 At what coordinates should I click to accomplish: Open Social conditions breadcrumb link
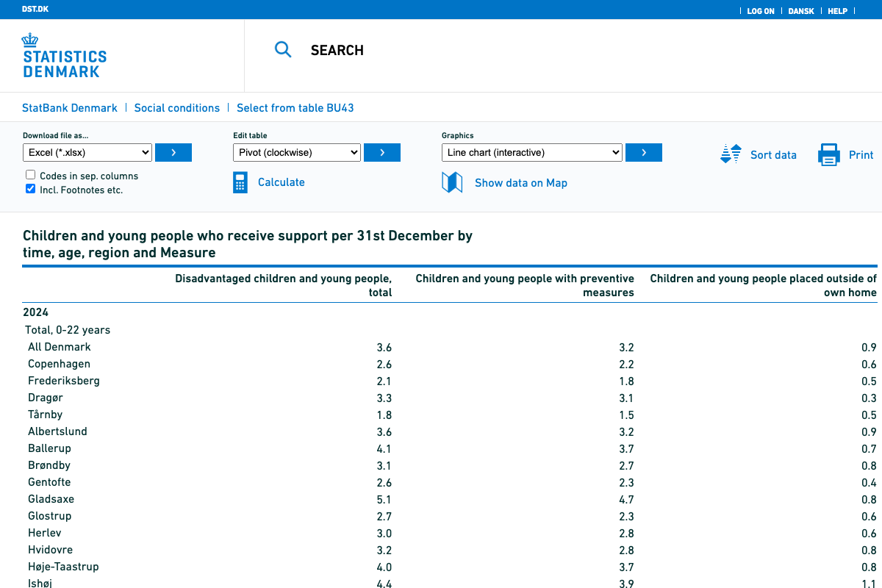(x=177, y=108)
